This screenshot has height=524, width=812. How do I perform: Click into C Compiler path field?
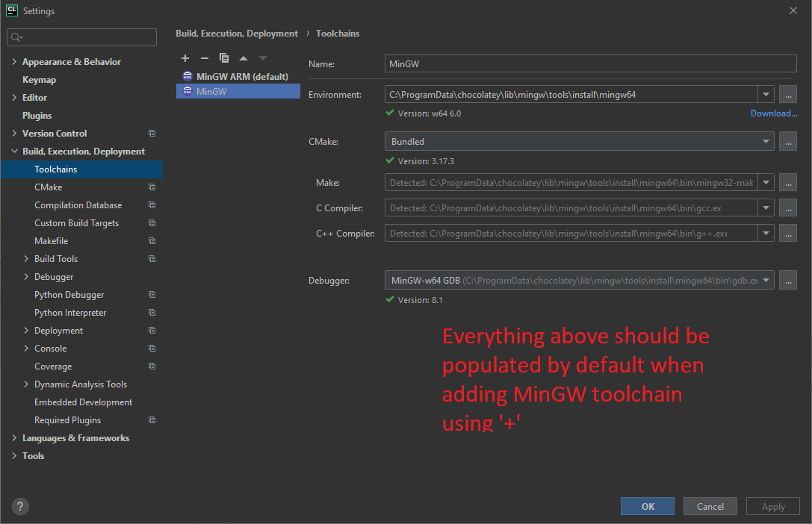[x=571, y=208]
